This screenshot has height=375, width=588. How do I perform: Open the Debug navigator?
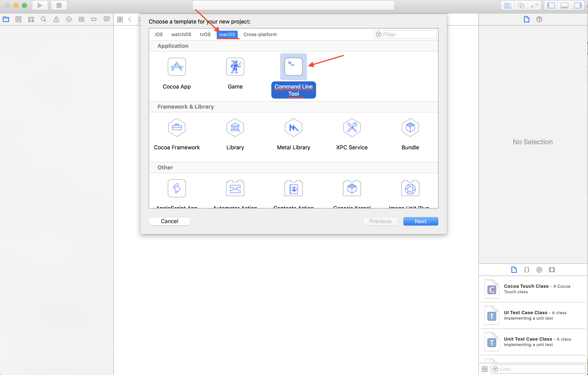click(81, 19)
